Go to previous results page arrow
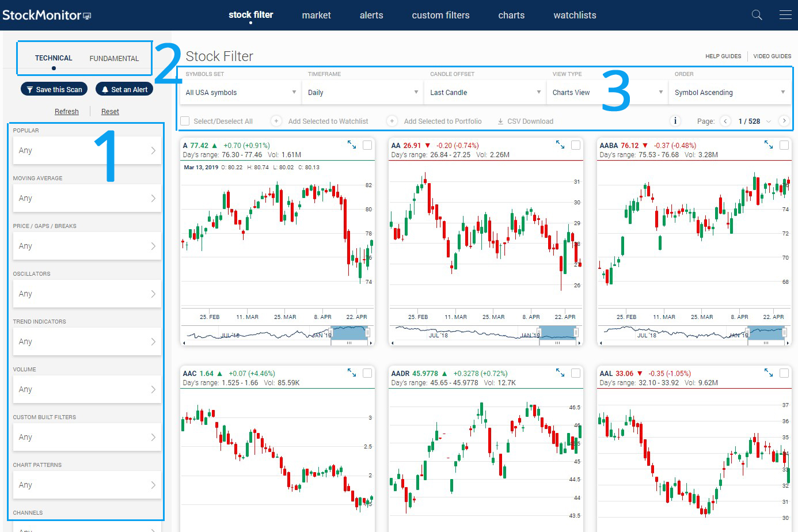Viewport: 798px width, 532px height. click(725, 121)
